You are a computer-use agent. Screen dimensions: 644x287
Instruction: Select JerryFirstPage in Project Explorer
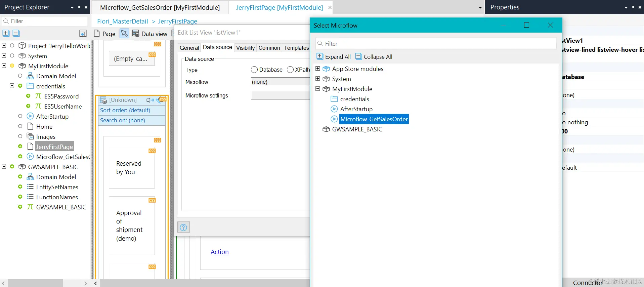(54, 147)
